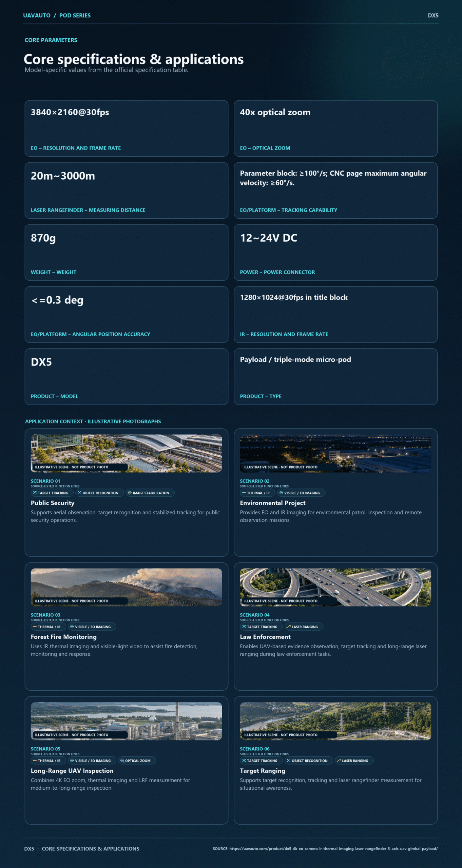
Task: Click the CORE PARAMETERS section label
Action: click(x=51, y=40)
